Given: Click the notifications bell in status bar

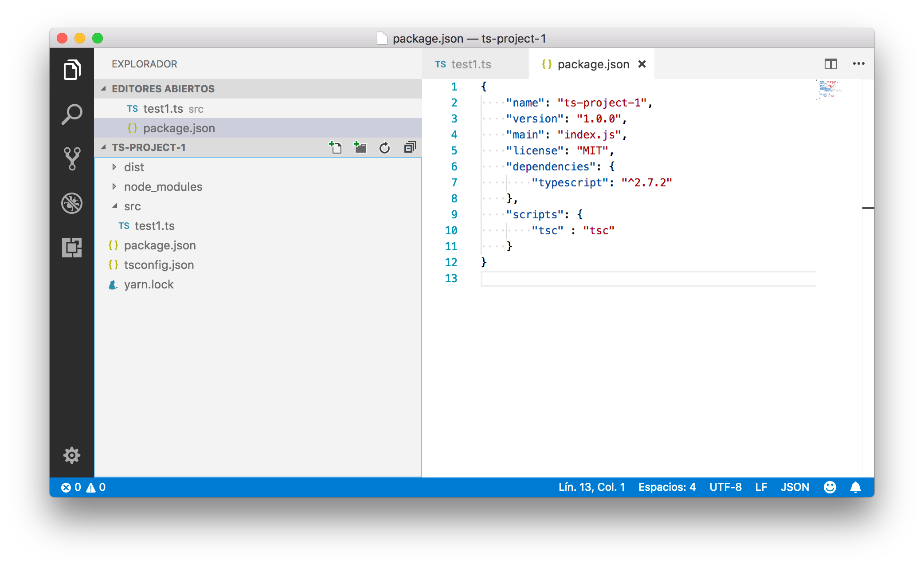Looking at the screenshot, I should (855, 487).
